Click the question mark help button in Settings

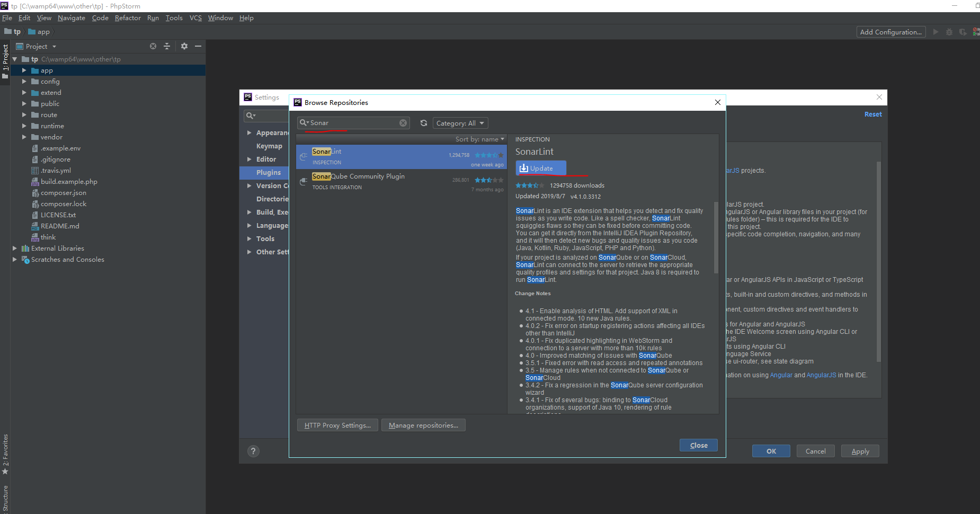click(253, 451)
